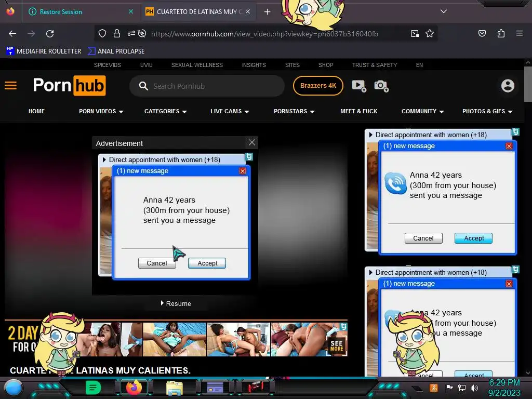Click the Brazzers 4K button
The width and height of the screenshot is (532, 399).
click(x=318, y=86)
